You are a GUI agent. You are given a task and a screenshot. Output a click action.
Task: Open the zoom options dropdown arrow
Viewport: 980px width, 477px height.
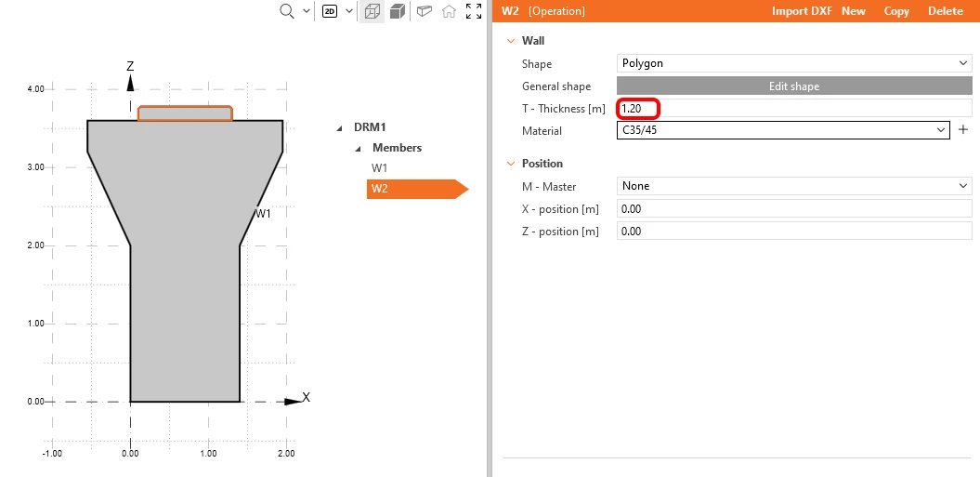307,11
